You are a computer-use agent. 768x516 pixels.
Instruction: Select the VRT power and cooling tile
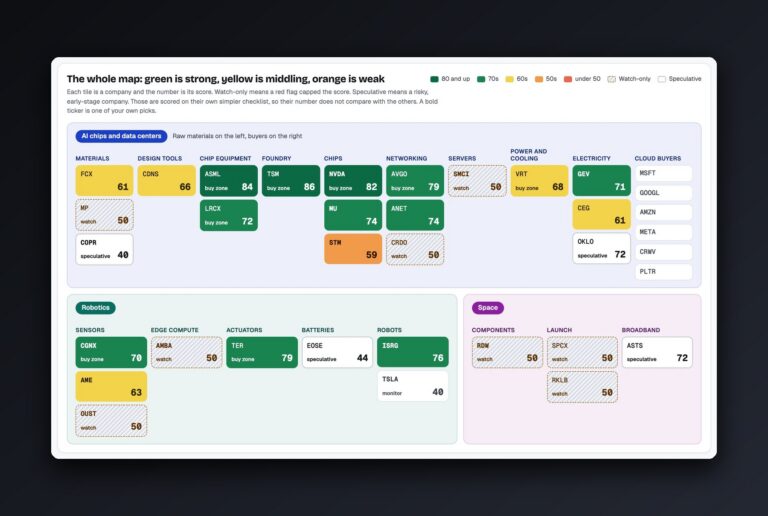(539, 181)
